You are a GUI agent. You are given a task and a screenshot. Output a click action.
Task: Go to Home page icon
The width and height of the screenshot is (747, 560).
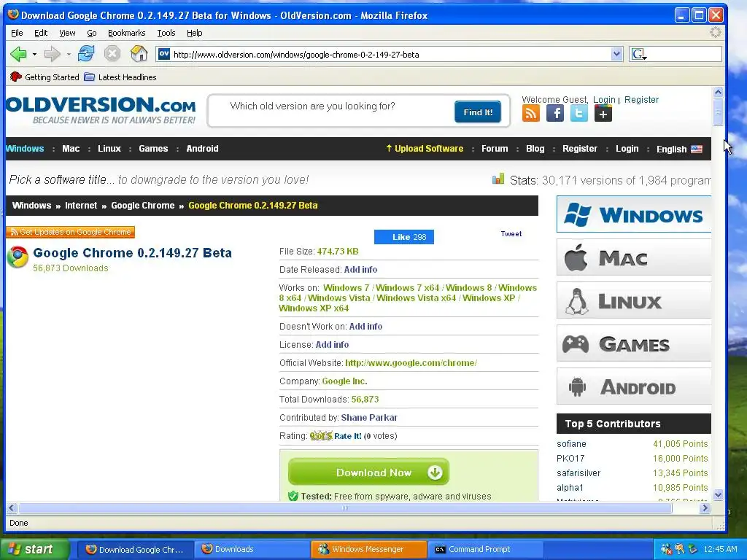pos(139,54)
